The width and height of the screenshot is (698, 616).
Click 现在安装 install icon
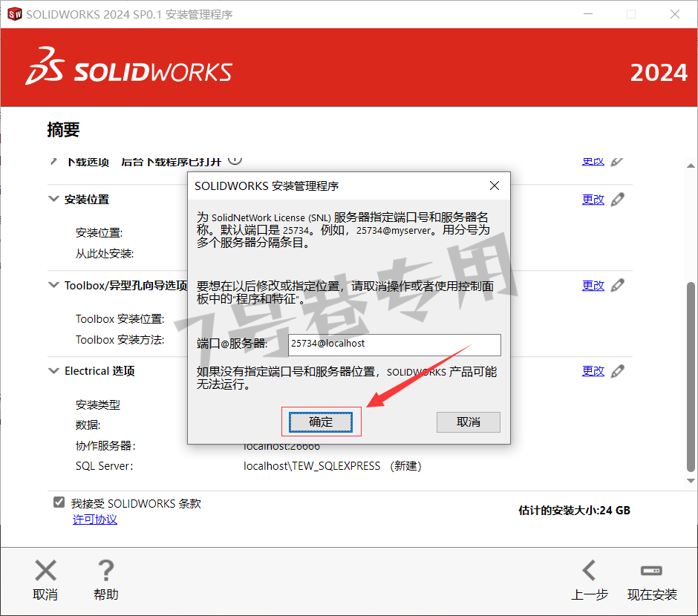[651, 570]
